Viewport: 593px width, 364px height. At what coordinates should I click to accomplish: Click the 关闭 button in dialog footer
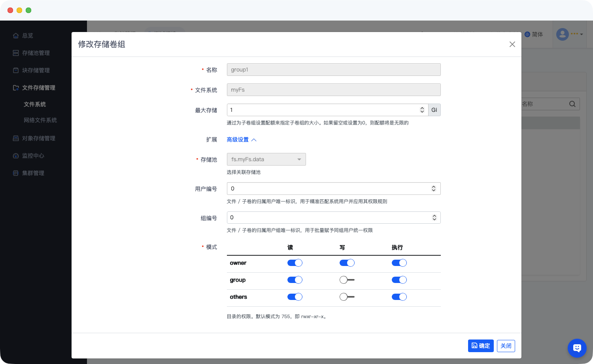506,346
